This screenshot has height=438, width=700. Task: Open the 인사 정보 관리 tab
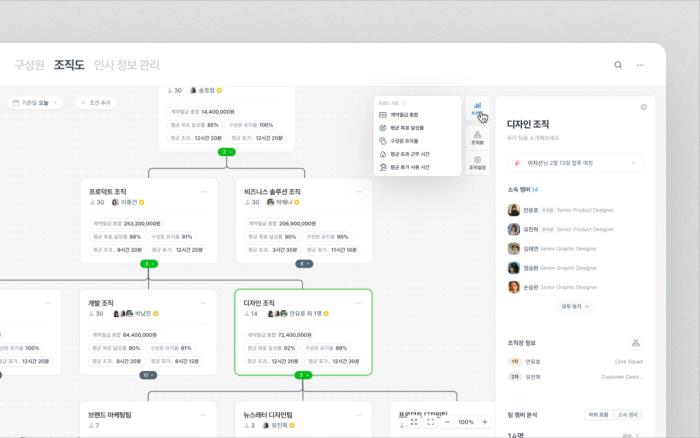pyautogui.click(x=126, y=65)
